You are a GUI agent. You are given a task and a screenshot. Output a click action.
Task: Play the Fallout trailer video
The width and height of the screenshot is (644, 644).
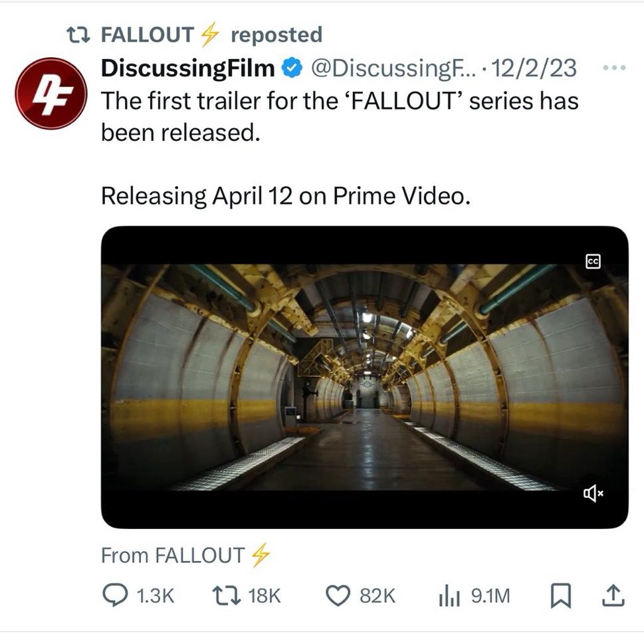364,377
